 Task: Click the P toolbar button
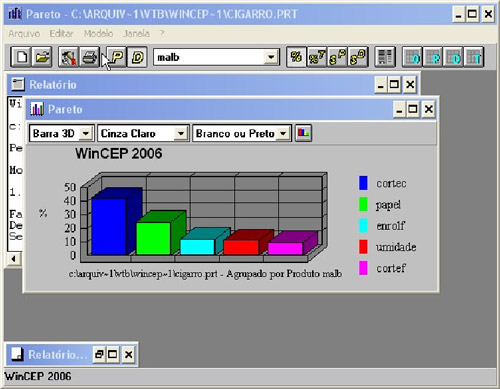pyautogui.click(x=117, y=57)
